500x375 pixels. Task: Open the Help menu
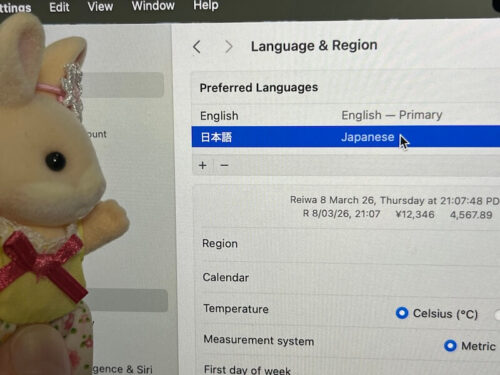click(x=206, y=5)
